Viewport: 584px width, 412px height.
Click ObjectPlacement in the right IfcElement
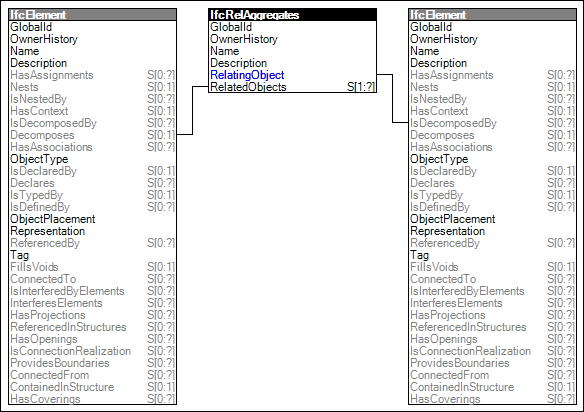click(x=492, y=219)
